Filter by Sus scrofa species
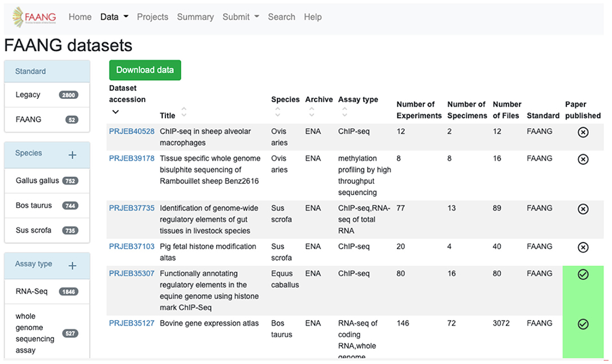Viewport: 612px width, 364px height. (x=47, y=230)
